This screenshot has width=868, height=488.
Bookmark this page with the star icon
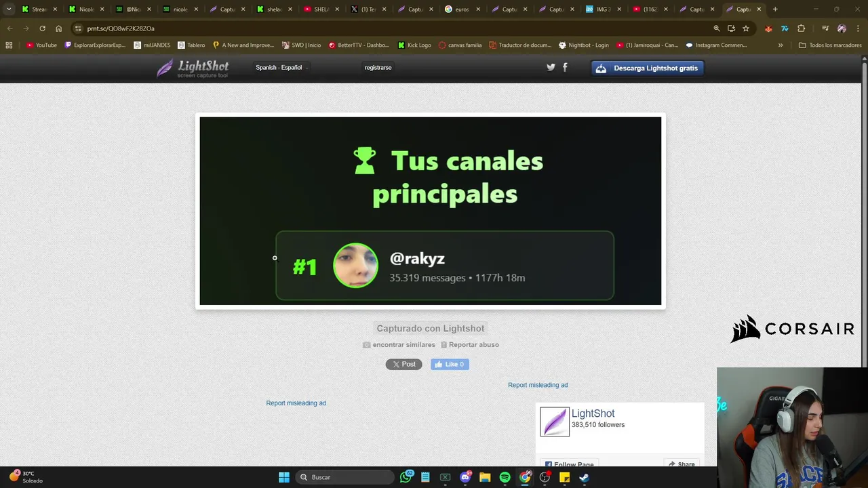coord(746,28)
